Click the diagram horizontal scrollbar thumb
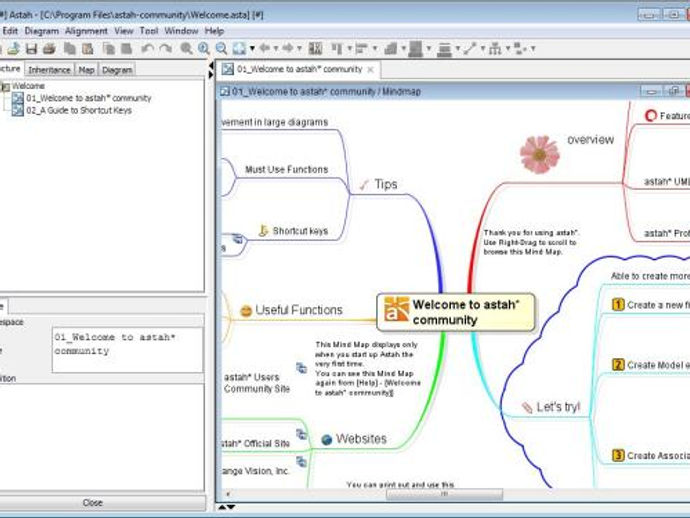 coord(444,494)
